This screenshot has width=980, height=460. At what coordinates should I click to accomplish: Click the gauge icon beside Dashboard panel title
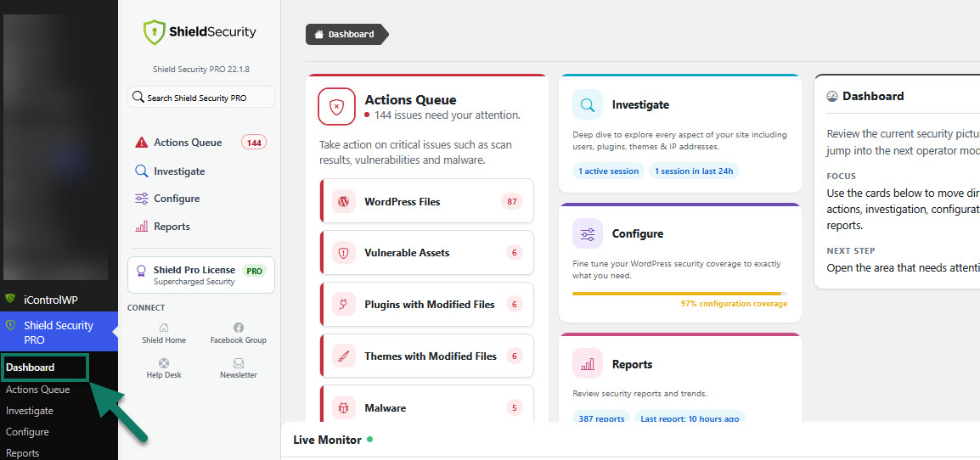(832, 96)
